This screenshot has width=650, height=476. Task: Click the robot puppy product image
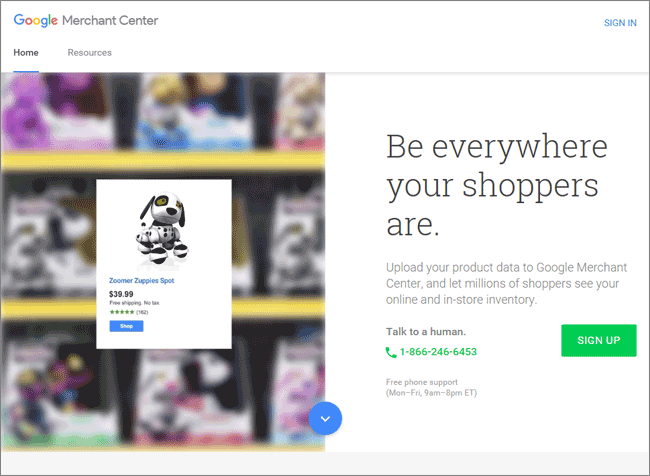162,227
